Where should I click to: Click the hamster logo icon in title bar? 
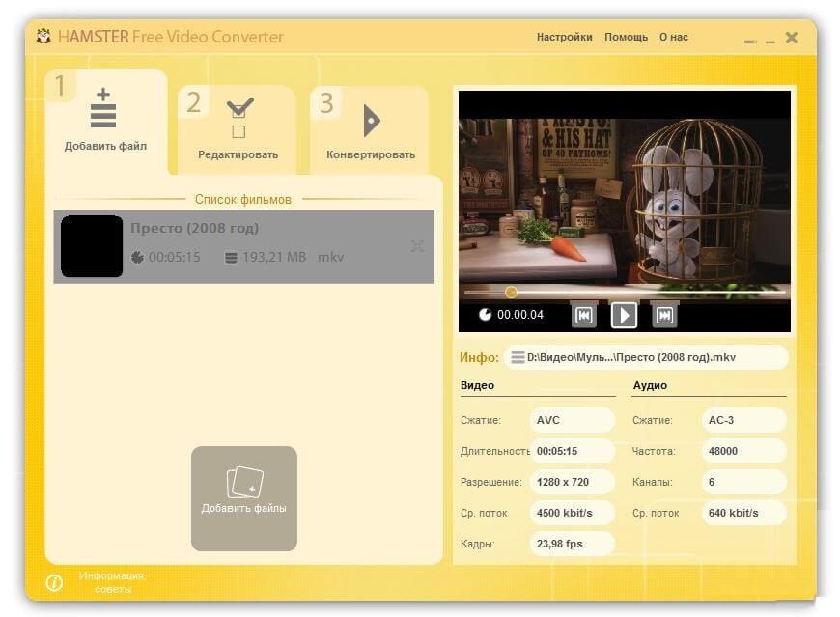[x=43, y=37]
